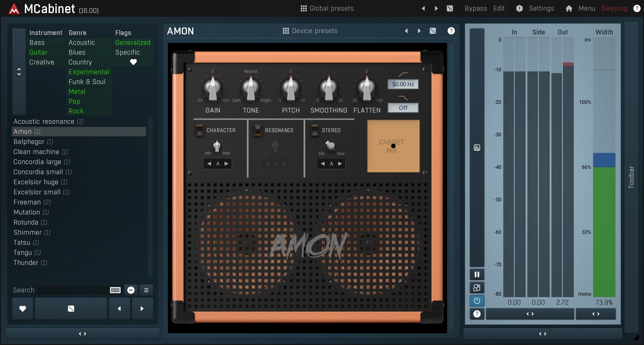Turn the GAIN knob on the Amon cabinet
The height and width of the screenshot is (345, 644).
coord(213,89)
